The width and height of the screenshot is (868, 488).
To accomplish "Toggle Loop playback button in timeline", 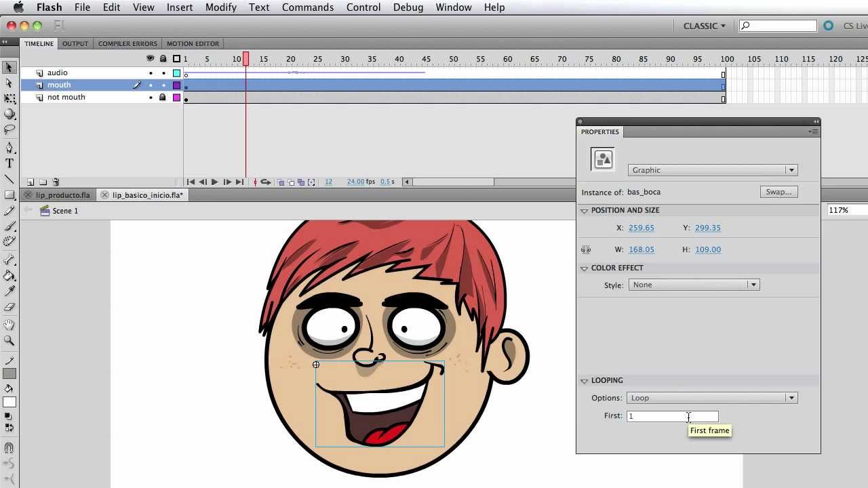I will (266, 182).
